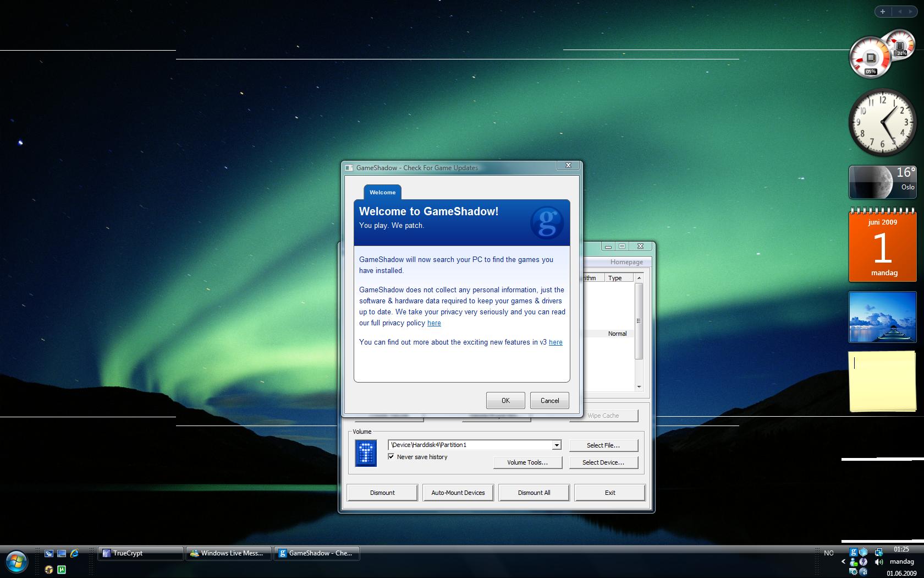Click the light blue hexagon tray icon

864,552
